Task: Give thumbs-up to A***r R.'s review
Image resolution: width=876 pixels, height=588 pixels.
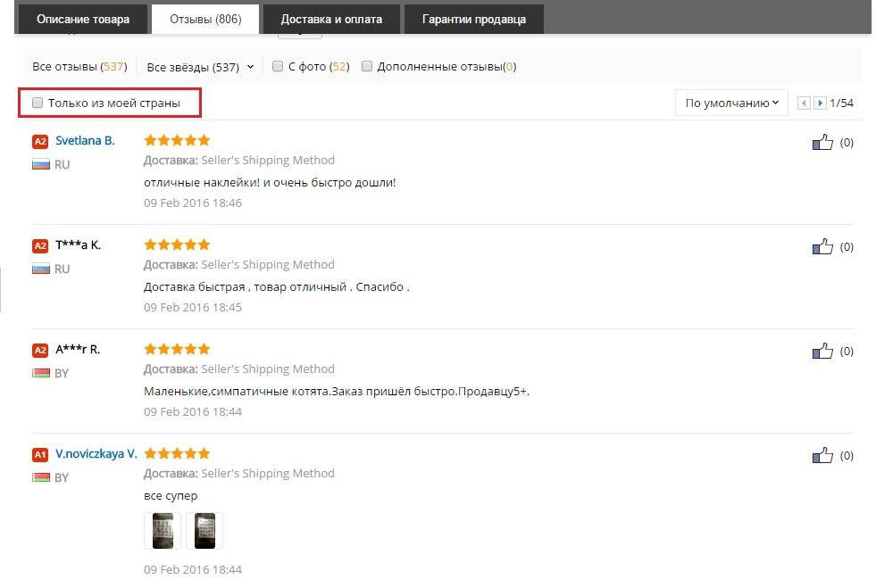Action: [x=822, y=351]
